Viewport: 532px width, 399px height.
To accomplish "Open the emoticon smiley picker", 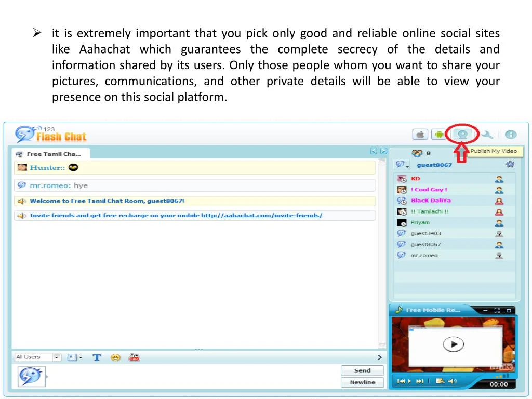I will pyautogui.click(x=115, y=357).
